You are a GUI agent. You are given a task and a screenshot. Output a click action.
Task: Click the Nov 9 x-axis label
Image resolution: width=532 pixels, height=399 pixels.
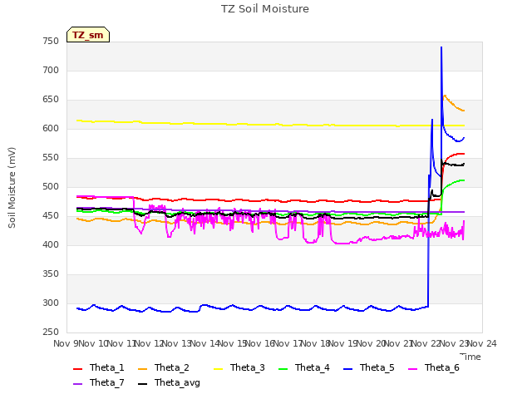point(66,343)
